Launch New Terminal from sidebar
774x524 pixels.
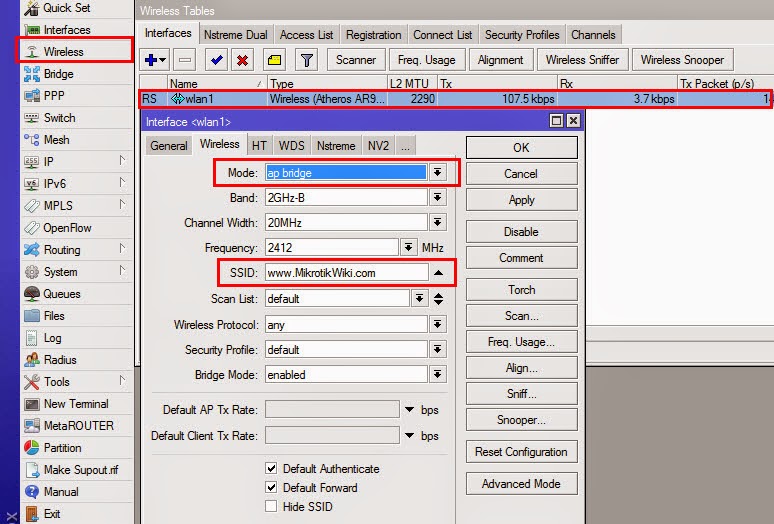[76, 404]
